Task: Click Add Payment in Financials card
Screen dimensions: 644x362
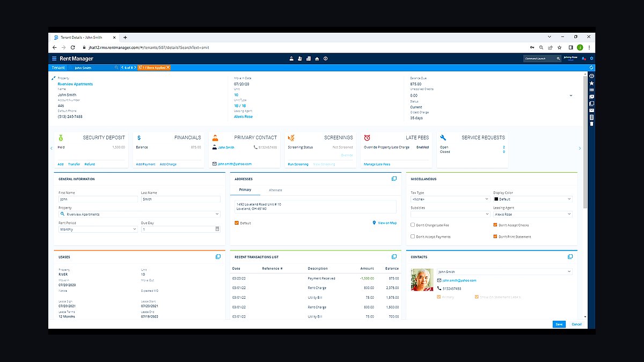Action: [x=145, y=164]
